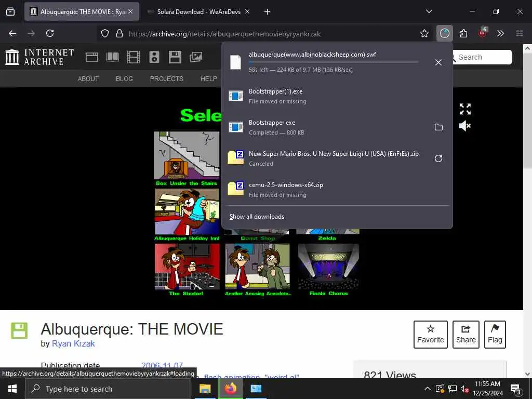Bookmark this page with star icon
Image resolution: width=532 pixels, height=399 pixels.
point(424,33)
